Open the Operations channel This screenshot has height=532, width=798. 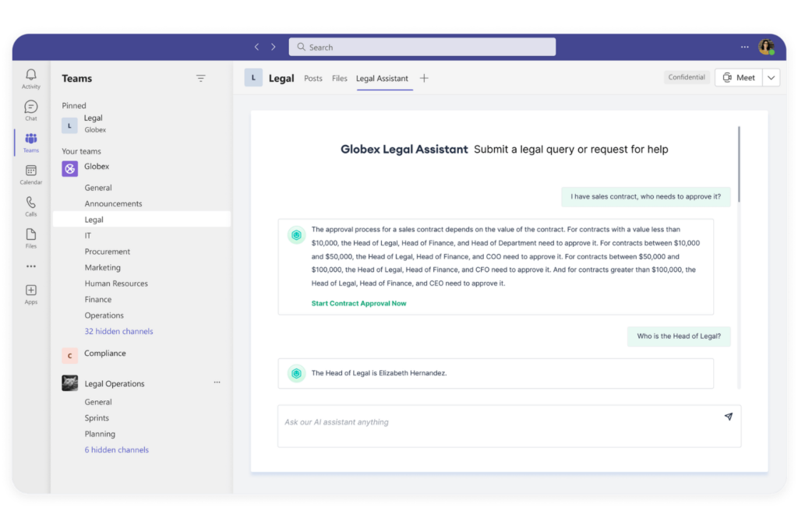(104, 315)
